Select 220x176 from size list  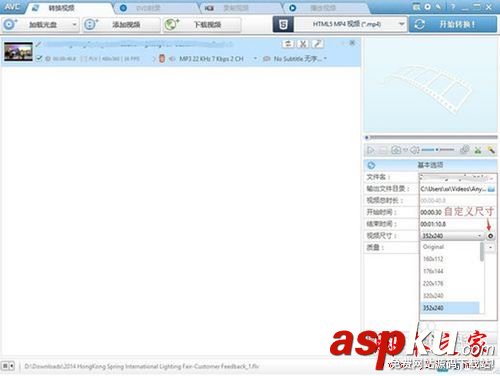(x=450, y=284)
